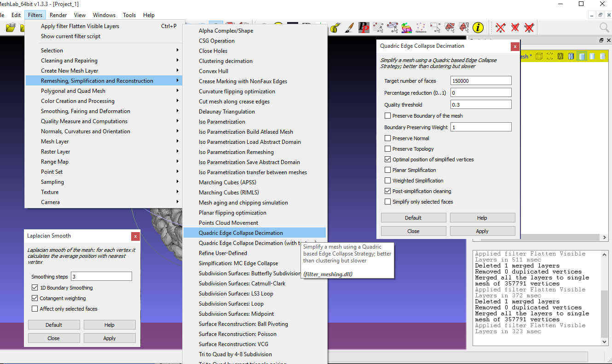
Task: Expand the Selection submenu
Action: click(104, 51)
